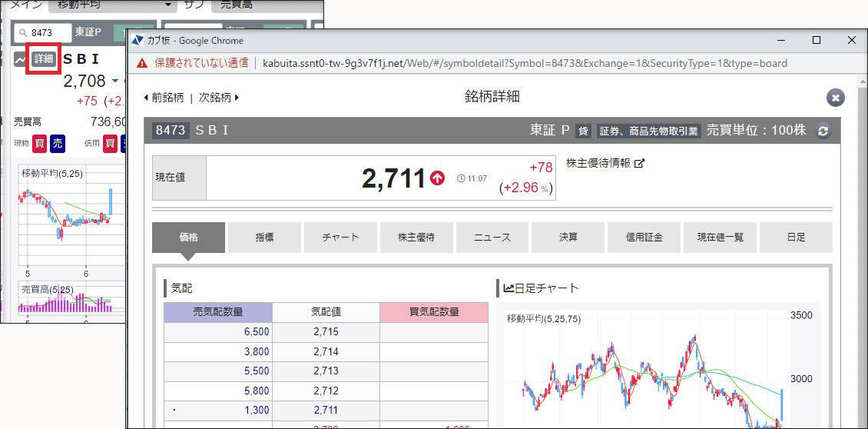
Task: Go to 次銘柄 next symbol
Action: coord(219,98)
